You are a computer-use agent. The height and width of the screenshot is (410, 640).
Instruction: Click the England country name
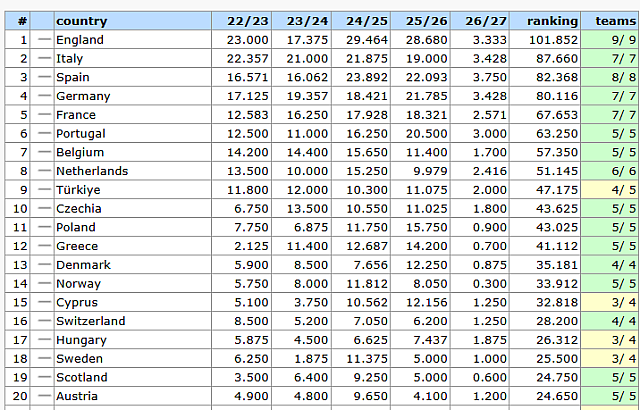tap(80, 40)
